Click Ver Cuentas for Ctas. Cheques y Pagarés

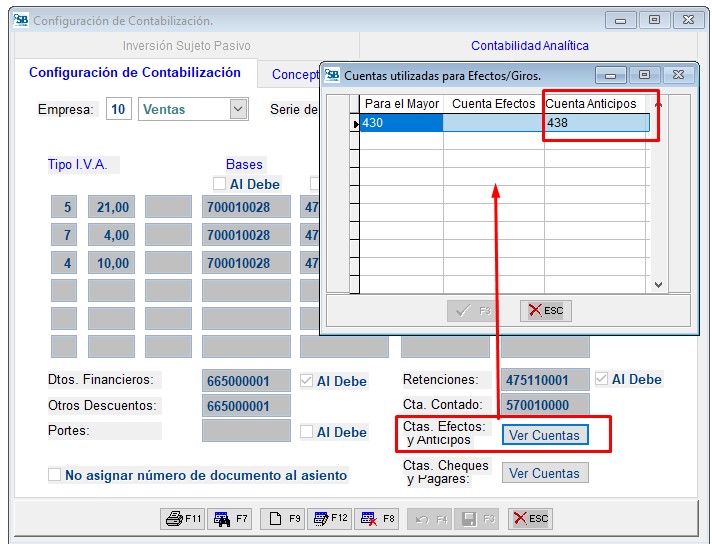coord(545,473)
